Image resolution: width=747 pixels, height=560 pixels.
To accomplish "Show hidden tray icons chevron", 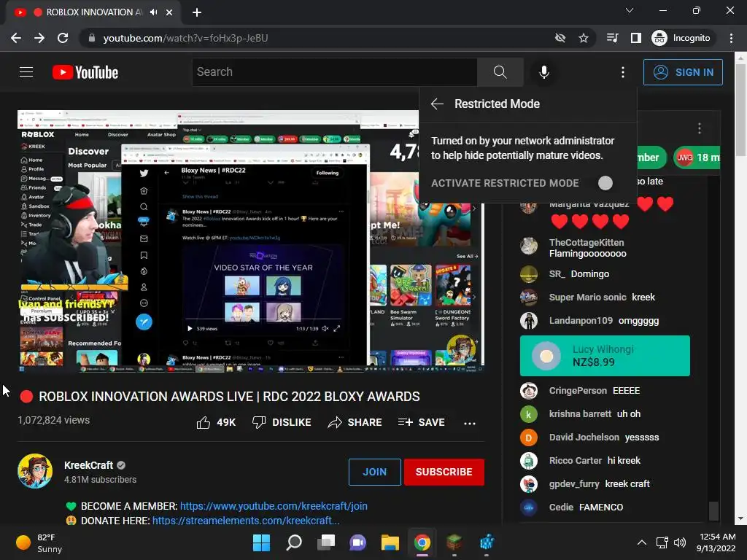I will pyautogui.click(x=642, y=542).
